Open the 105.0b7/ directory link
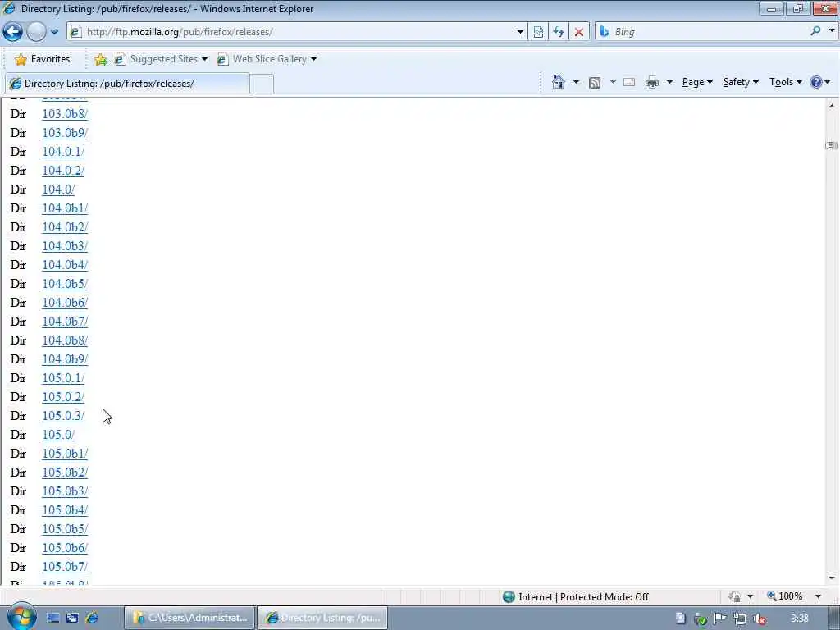 (x=65, y=567)
